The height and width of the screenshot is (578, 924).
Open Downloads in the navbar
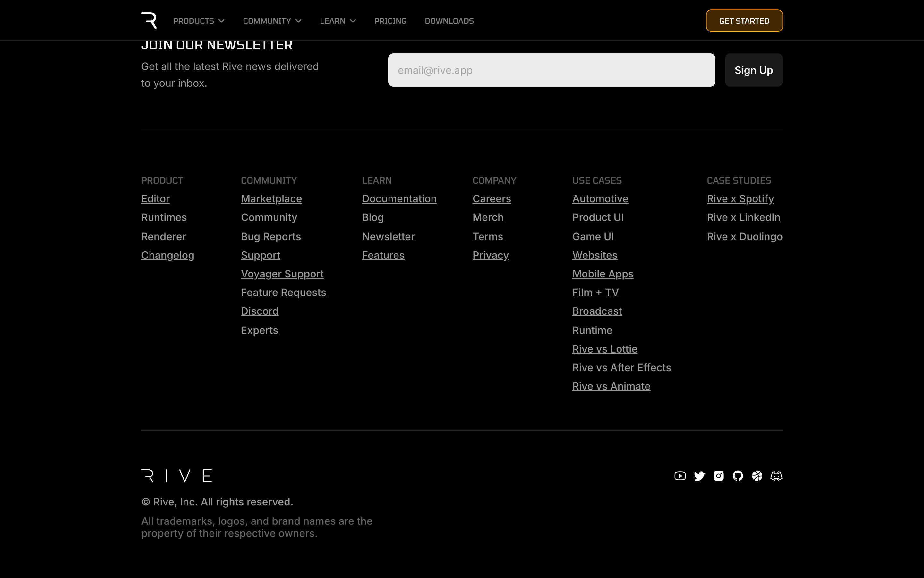tap(449, 21)
